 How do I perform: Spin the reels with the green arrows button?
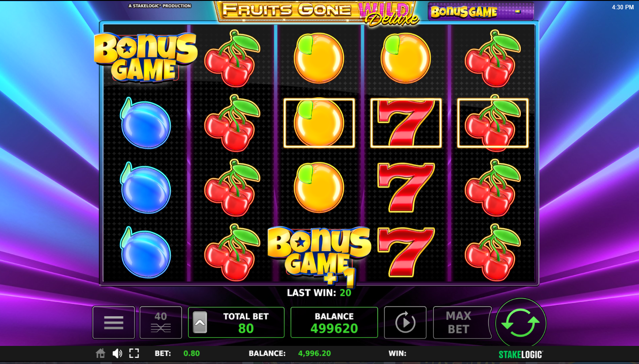520,323
